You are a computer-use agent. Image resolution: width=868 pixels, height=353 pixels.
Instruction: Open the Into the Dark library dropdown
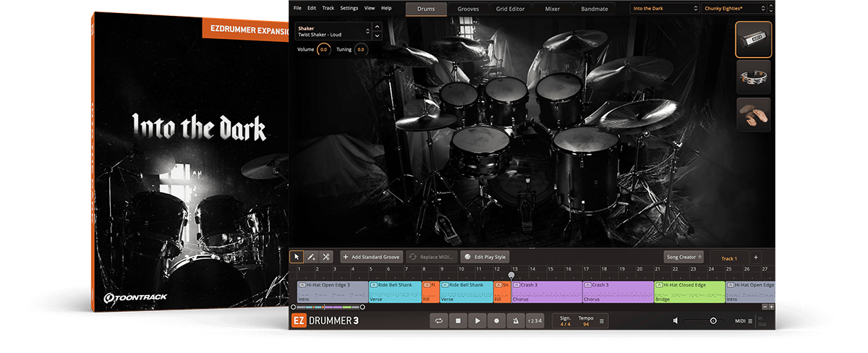click(x=663, y=9)
